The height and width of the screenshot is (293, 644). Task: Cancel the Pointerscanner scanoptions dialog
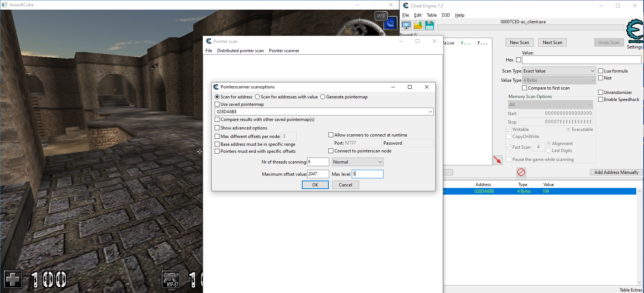tap(345, 185)
